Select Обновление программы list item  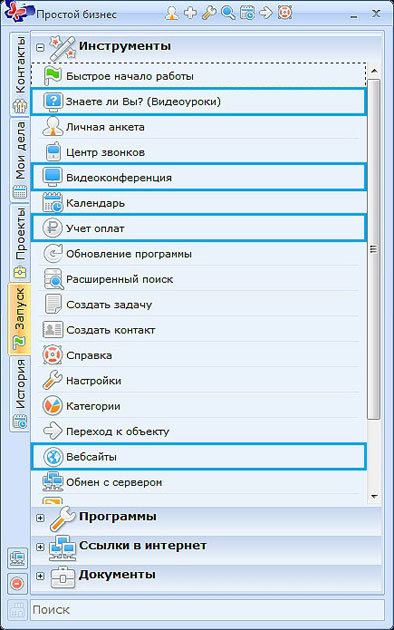click(198, 254)
